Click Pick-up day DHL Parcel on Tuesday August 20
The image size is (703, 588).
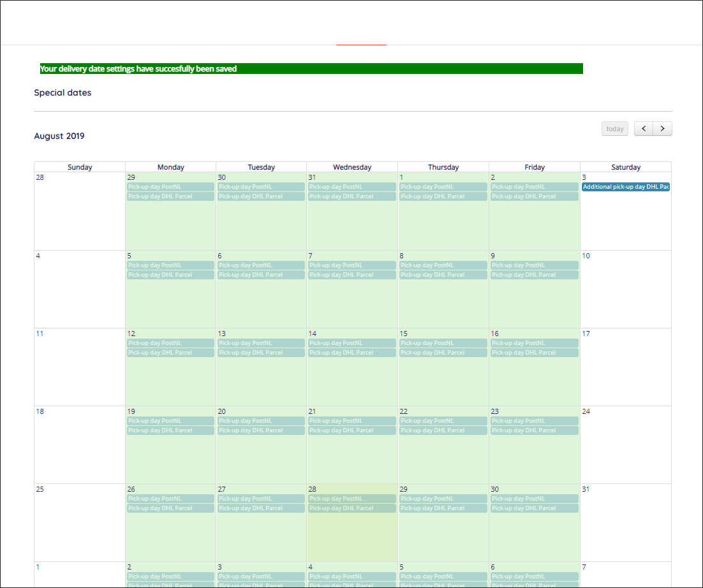(261, 430)
